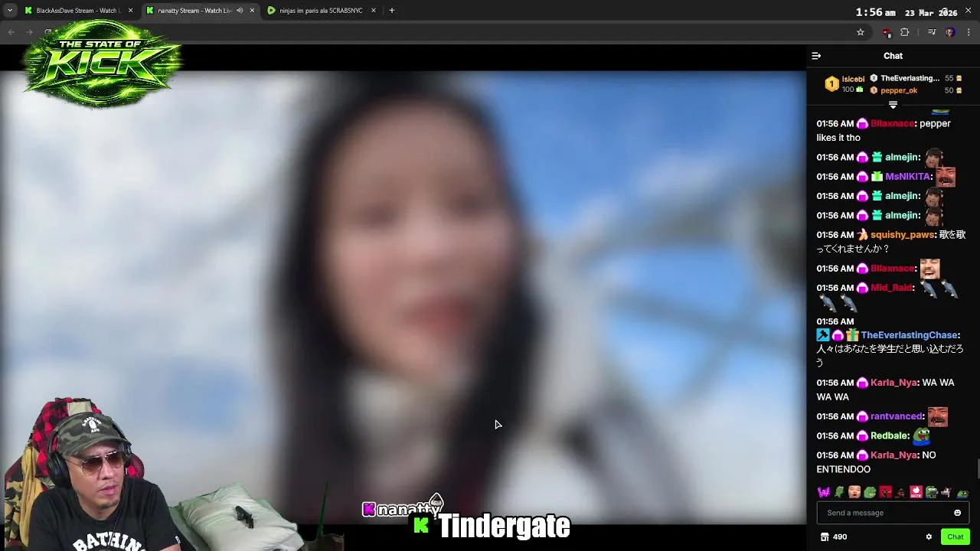Open squishy_paws username in chat
Screen dimensions: 980x551
[903, 235]
